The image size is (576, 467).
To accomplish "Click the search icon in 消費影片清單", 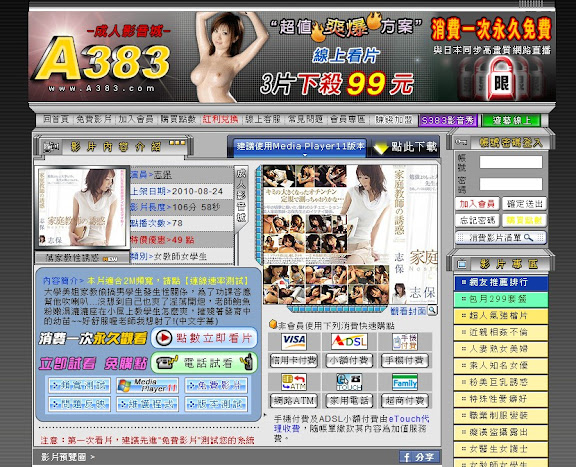I will coord(528,238).
